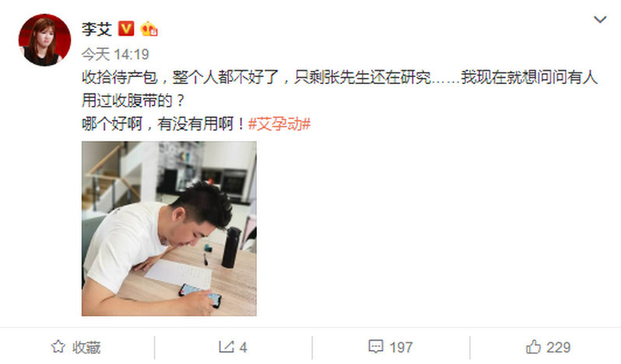The height and width of the screenshot is (364, 621).
Task: Click the repost count 4
Action: click(x=243, y=348)
